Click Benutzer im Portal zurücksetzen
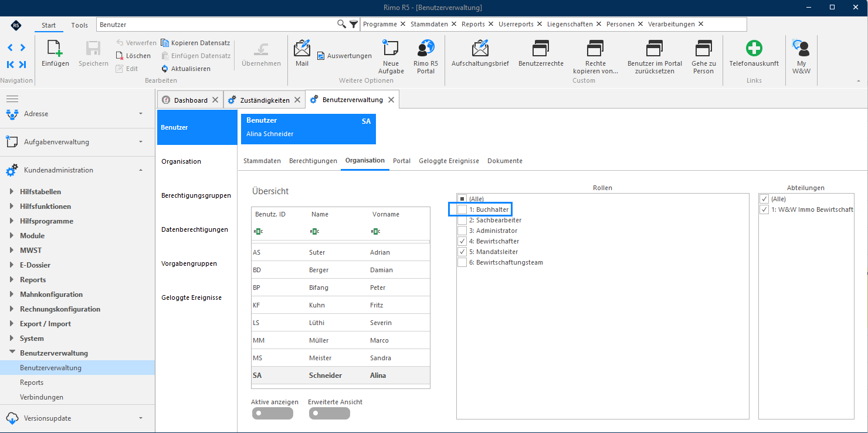 (655, 57)
